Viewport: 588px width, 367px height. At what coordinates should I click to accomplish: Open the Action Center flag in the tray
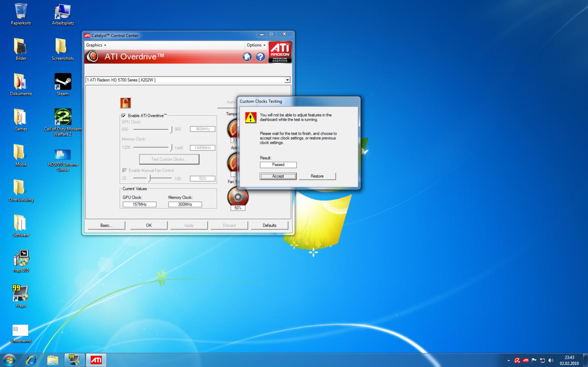coord(534,360)
